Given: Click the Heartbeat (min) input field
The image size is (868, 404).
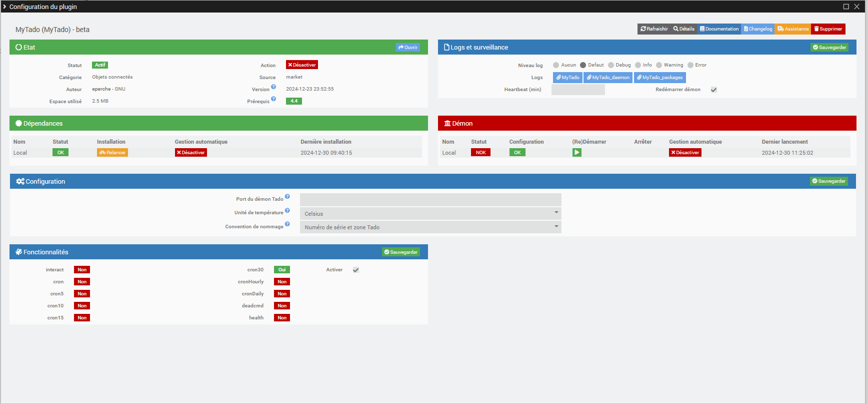Looking at the screenshot, I should pyautogui.click(x=578, y=90).
